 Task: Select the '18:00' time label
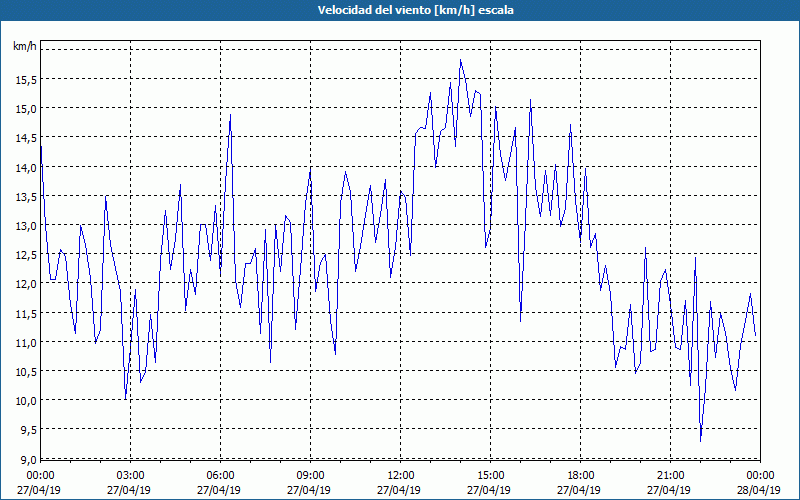click(581, 476)
